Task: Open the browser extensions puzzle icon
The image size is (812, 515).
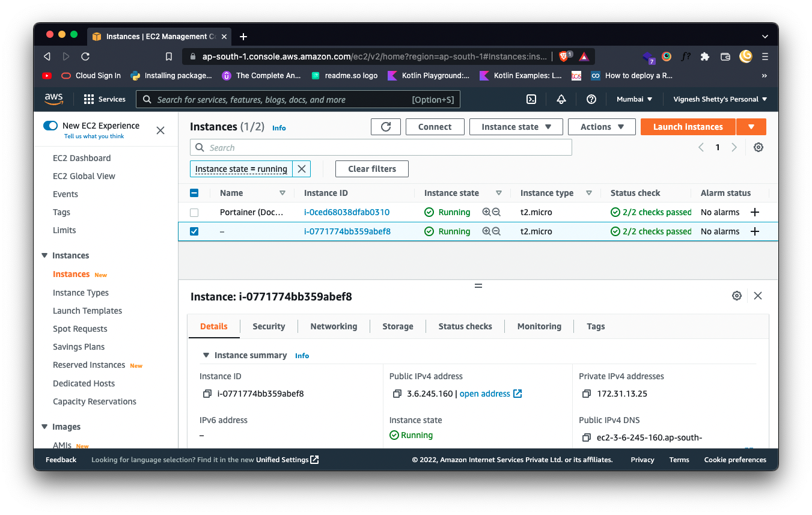Action: coord(705,56)
